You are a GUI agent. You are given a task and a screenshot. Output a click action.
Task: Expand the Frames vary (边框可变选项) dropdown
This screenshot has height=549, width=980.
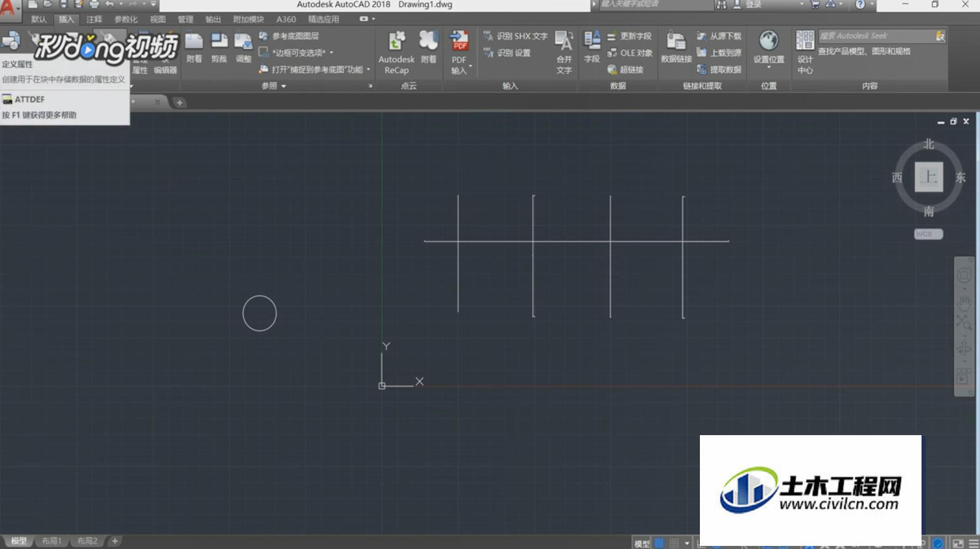tap(331, 53)
